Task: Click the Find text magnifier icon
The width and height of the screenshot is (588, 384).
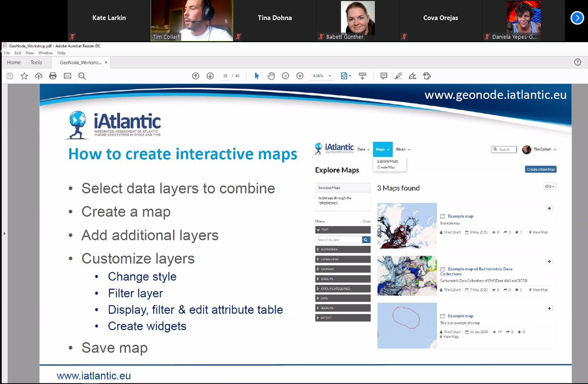Action: pyautogui.click(x=82, y=76)
